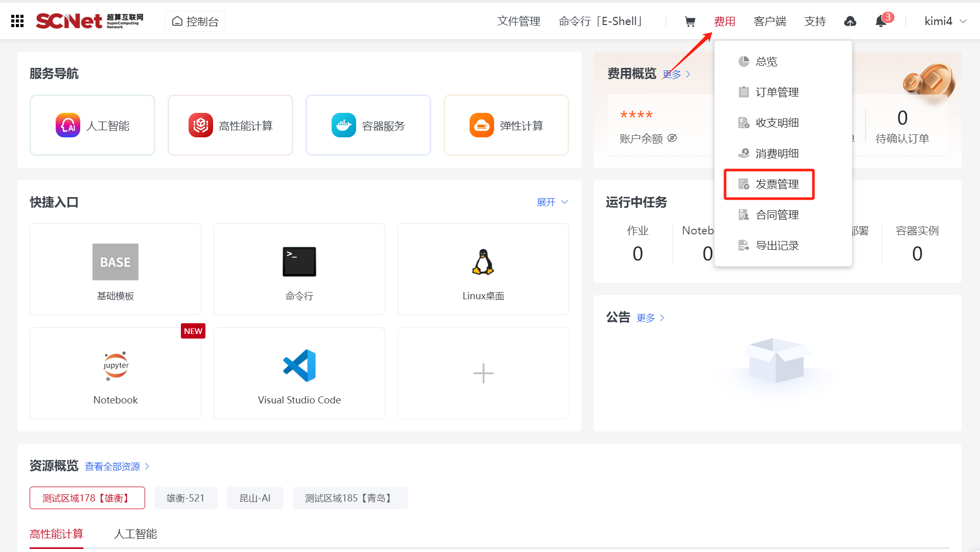
Task: Add a new quick entry shortcut tile
Action: 483,373
